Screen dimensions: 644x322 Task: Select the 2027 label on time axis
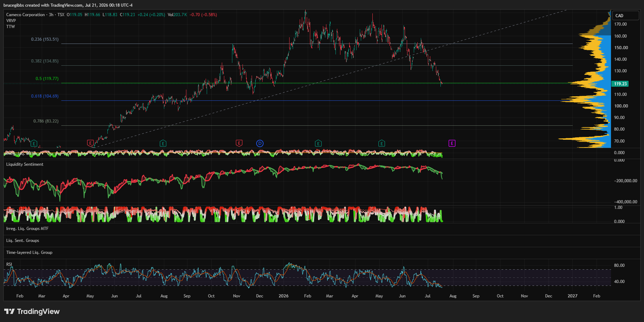(572, 296)
